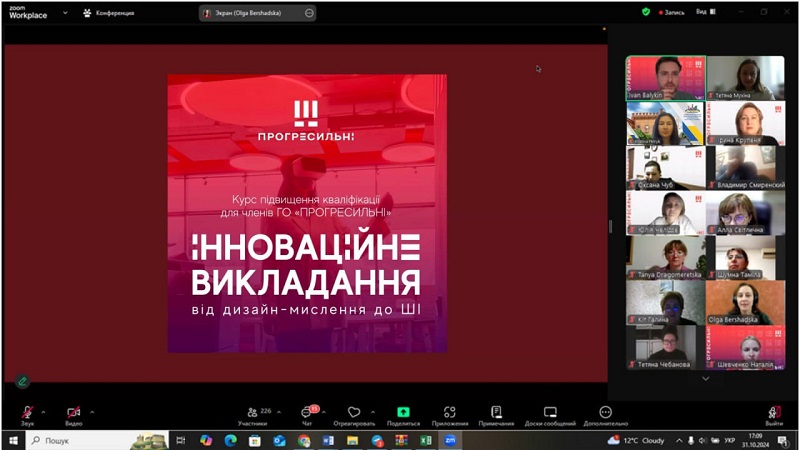Open 12°C Cloudy weather widget
This screenshot has height=450, width=800.
click(x=636, y=440)
